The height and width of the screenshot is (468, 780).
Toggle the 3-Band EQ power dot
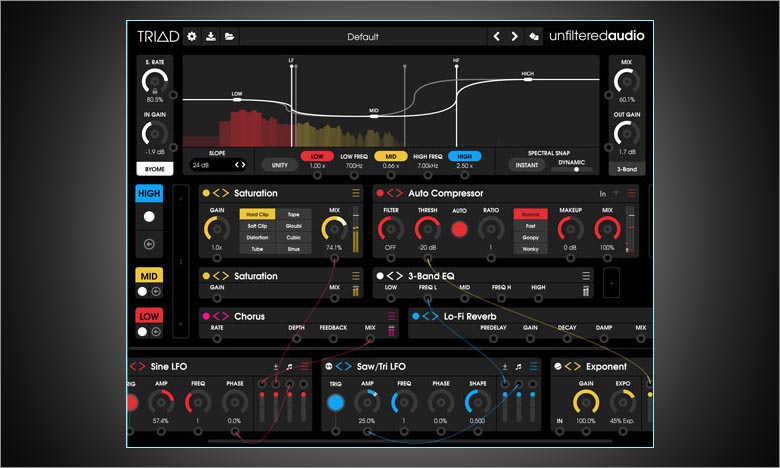pyautogui.click(x=380, y=276)
